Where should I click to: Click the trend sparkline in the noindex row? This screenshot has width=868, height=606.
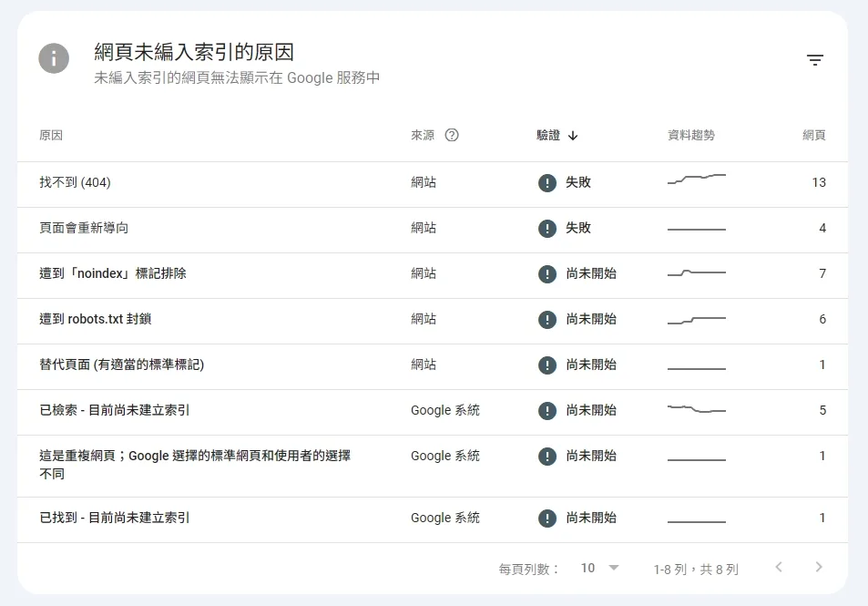(697, 272)
